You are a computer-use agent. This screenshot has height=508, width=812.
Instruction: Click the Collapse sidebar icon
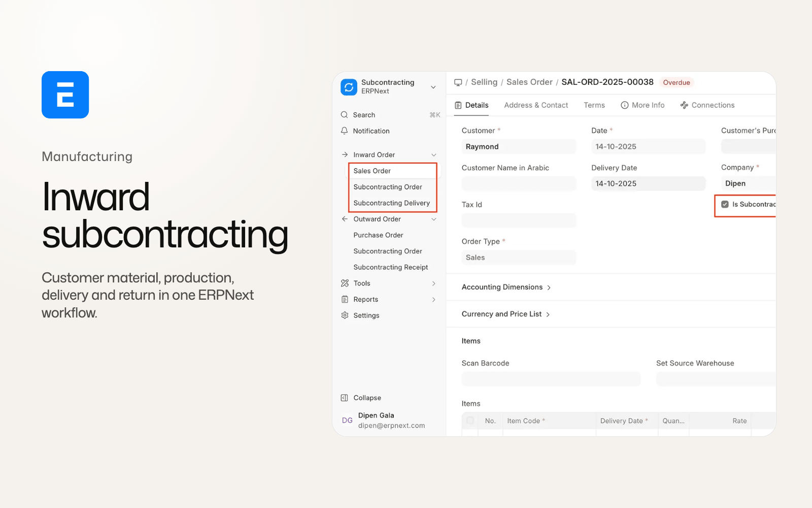(x=345, y=398)
